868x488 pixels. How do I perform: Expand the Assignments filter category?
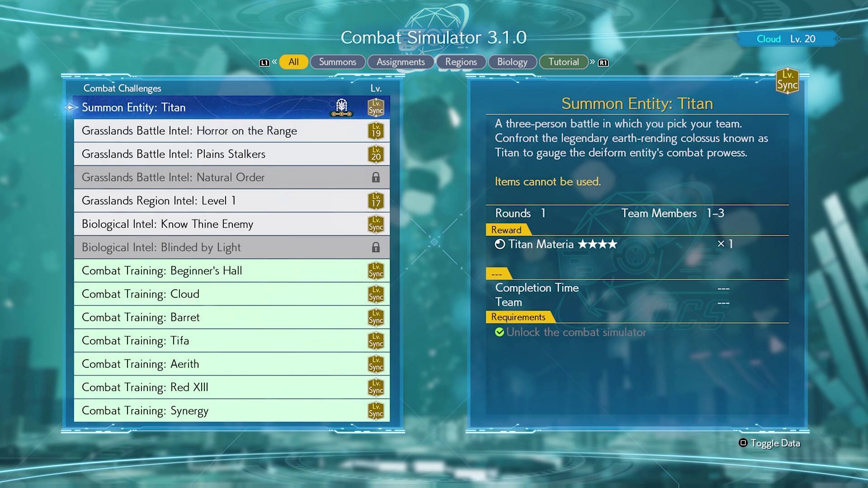[x=401, y=62]
